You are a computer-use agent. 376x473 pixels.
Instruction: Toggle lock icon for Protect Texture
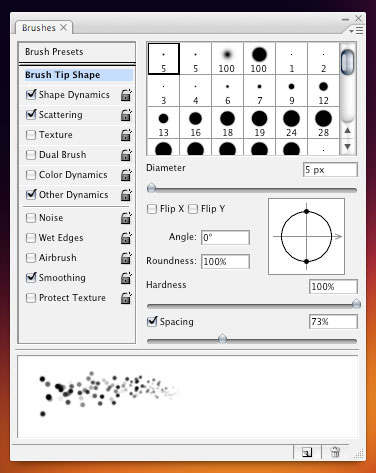(x=126, y=298)
